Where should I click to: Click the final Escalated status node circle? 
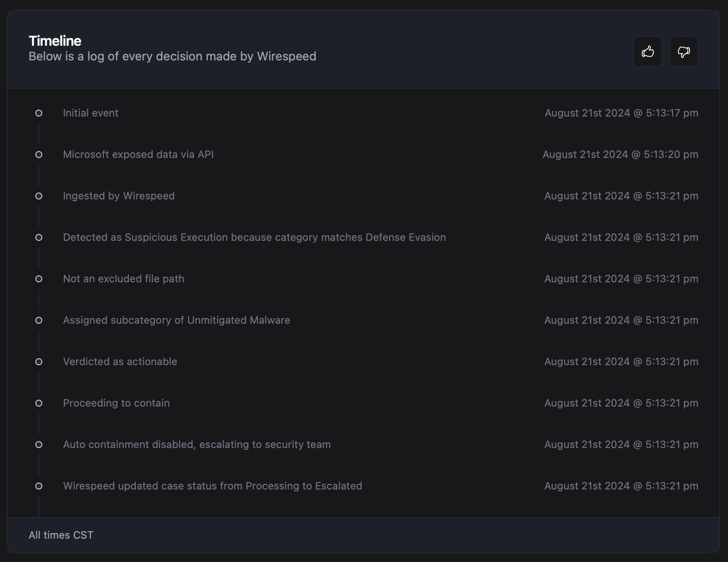[39, 486]
